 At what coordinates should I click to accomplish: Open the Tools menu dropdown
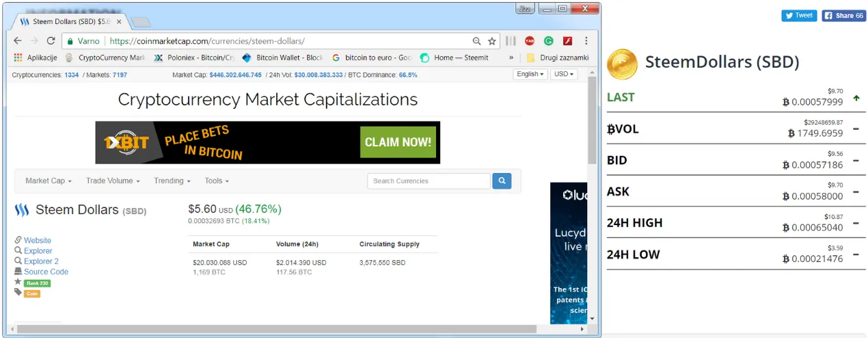coord(217,181)
